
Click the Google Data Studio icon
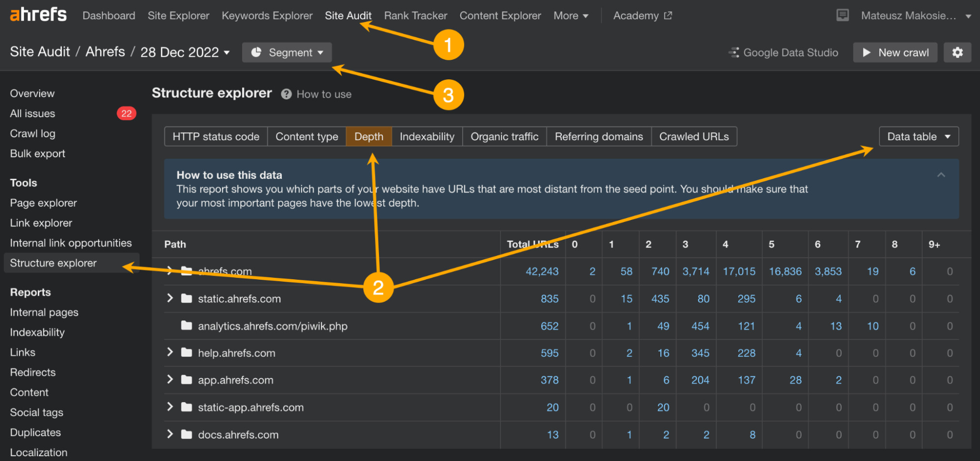(x=734, y=52)
